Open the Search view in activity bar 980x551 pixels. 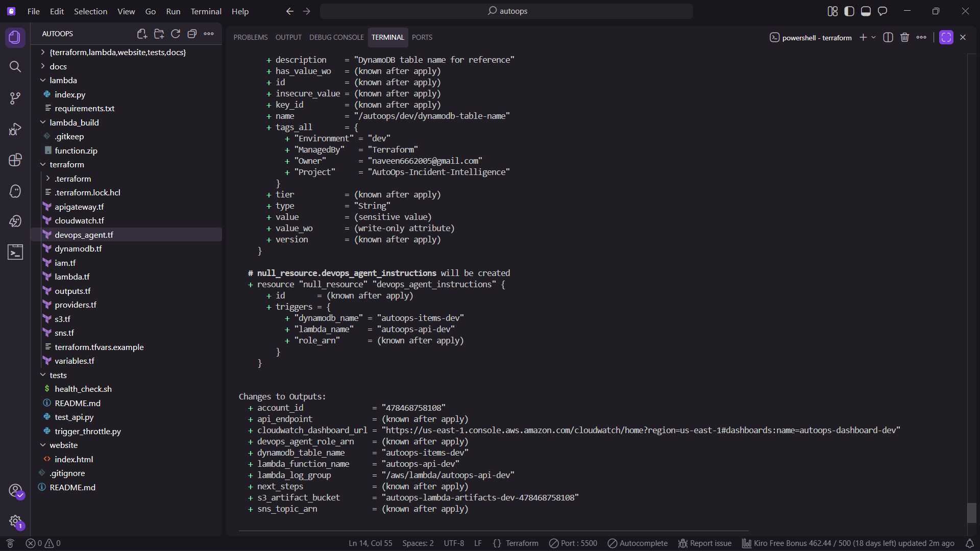coord(15,67)
